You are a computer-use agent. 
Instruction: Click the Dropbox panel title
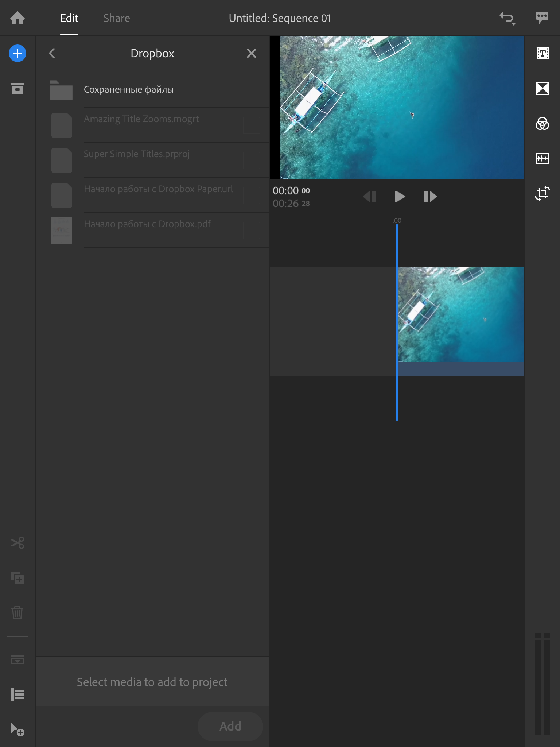[152, 53]
